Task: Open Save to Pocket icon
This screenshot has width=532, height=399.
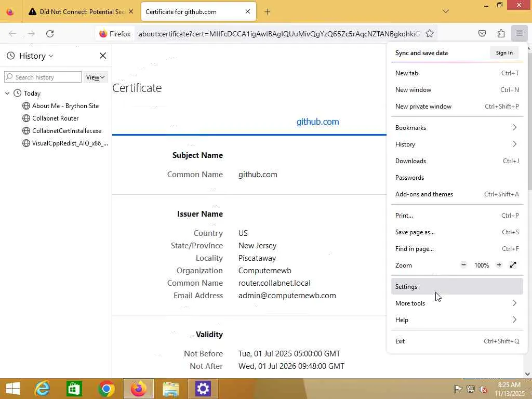Action: coord(482,33)
